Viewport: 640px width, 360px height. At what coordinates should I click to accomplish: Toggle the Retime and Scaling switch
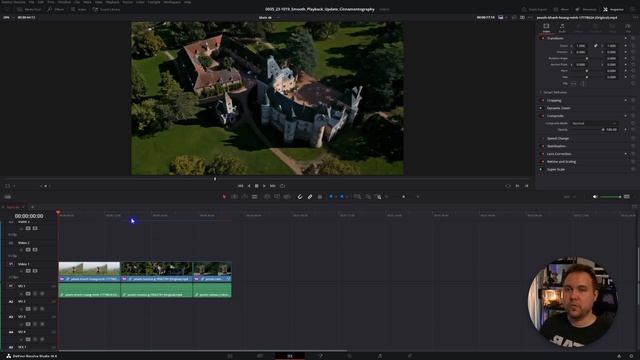coord(542,162)
